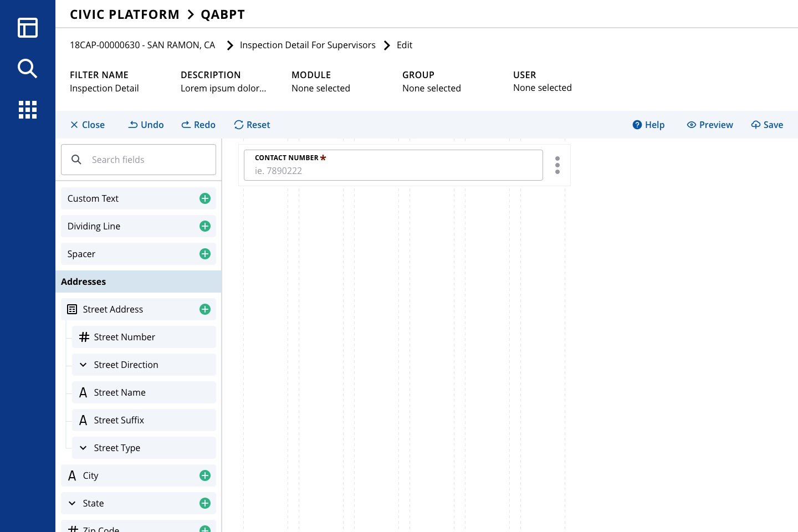Click the 'Lorem ipsum dolor...' description
Screen dimensions: 798x532
223,88
